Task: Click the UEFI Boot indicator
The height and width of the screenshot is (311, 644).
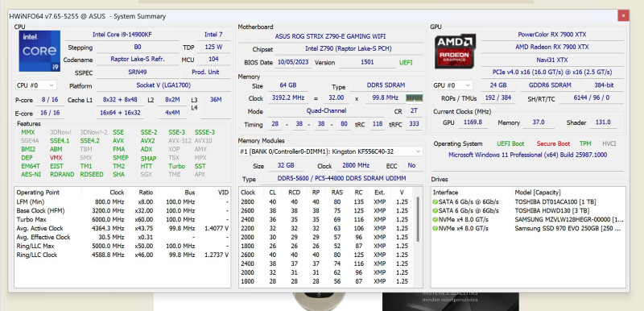Action: tap(510, 143)
